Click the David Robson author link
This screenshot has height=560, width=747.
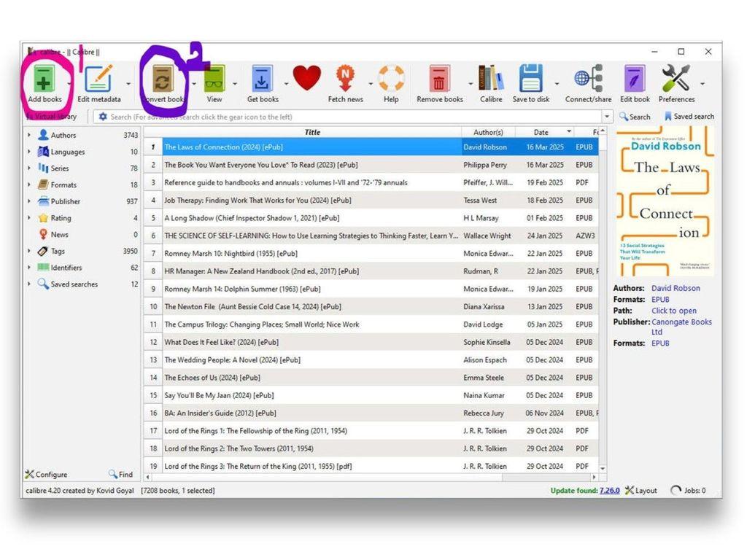[x=676, y=288]
